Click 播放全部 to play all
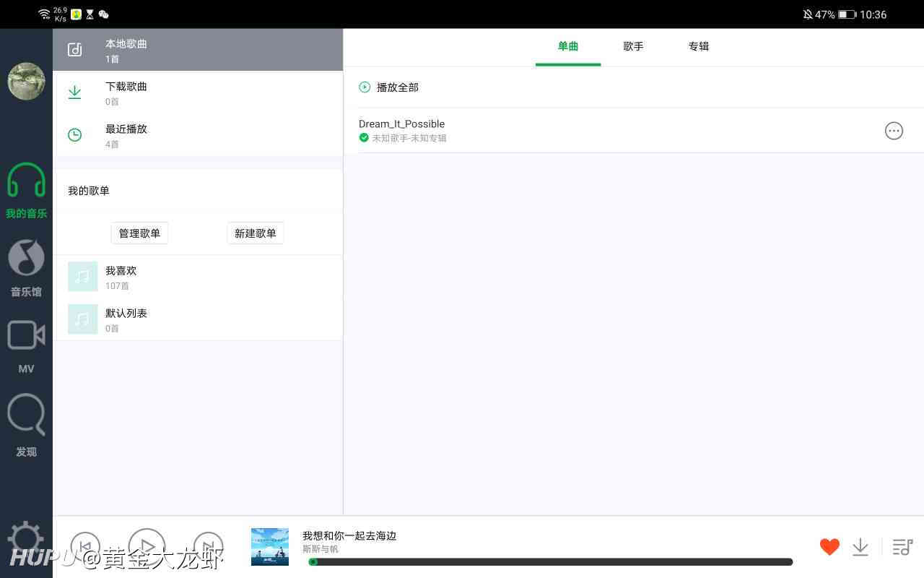The image size is (924, 578). click(x=398, y=87)
